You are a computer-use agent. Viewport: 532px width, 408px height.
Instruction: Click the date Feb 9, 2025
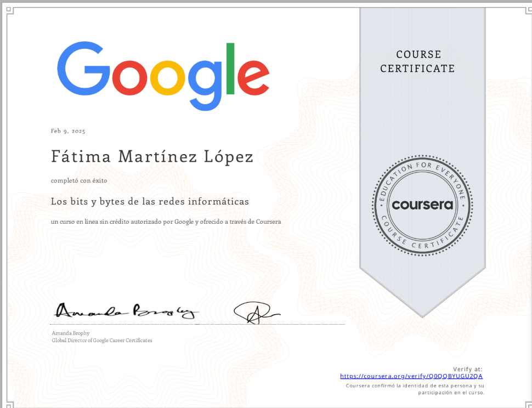pos(68,131)
